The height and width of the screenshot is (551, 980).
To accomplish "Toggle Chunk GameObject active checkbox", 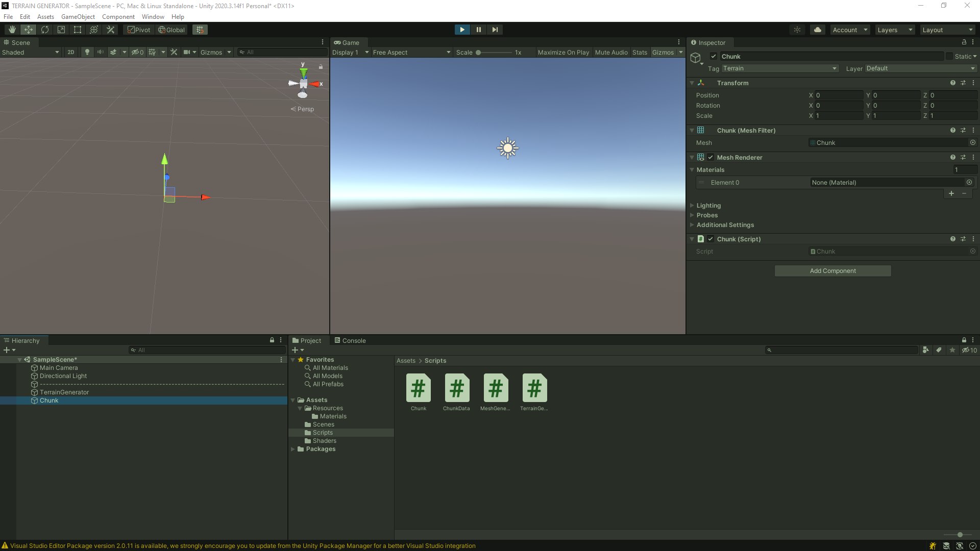I will tap(714, 57).
